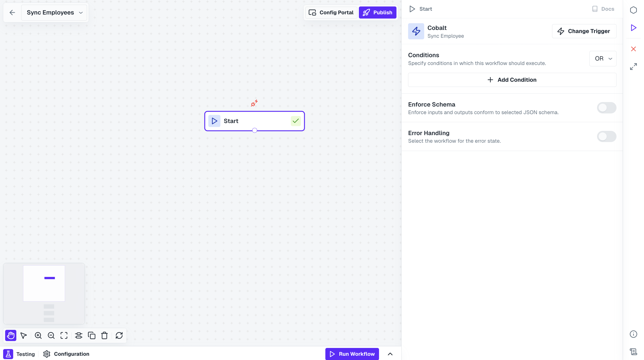Image resolution: width=644 pixels, height=360 pixels.
Task: Open the workflow logs panel
Action: pos(633,352)
